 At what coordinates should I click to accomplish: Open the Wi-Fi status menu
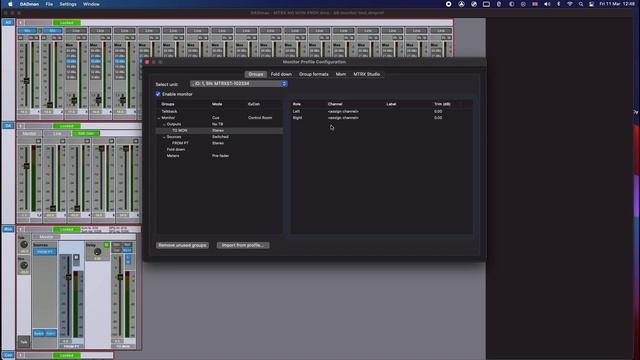(x=570, y=4)
